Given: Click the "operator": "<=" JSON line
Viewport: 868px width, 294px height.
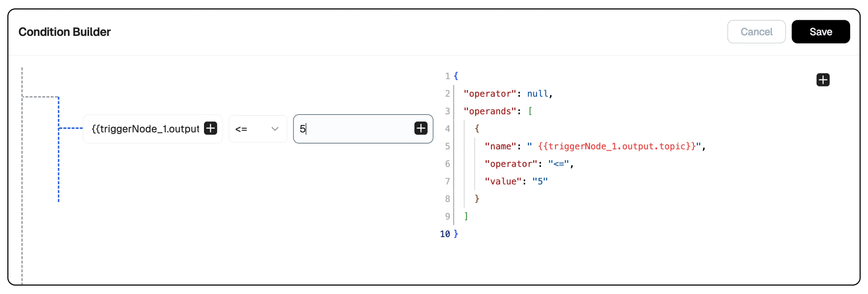Looking at the screenshot, I should 529,164.
